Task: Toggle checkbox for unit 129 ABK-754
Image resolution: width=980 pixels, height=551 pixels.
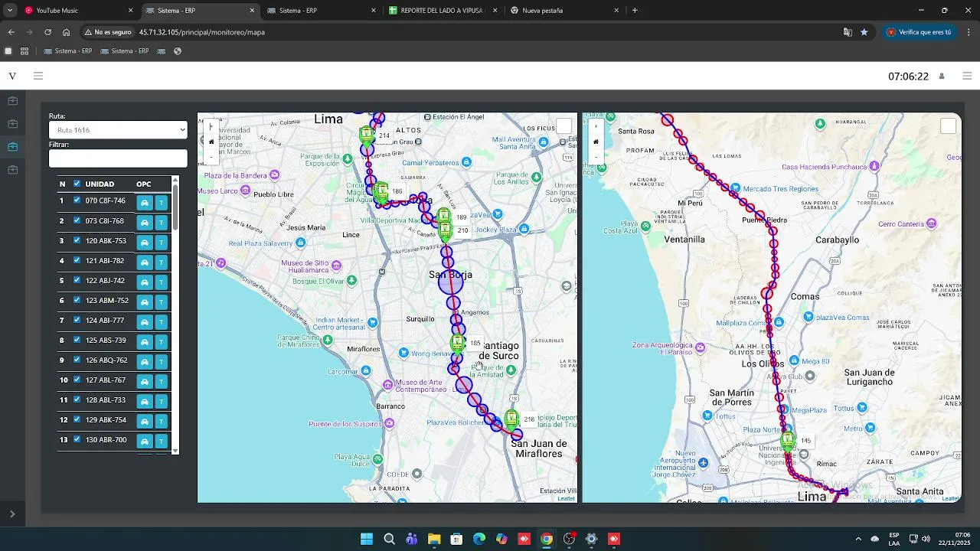Action: pyautogui.click(x=77, y=419)
